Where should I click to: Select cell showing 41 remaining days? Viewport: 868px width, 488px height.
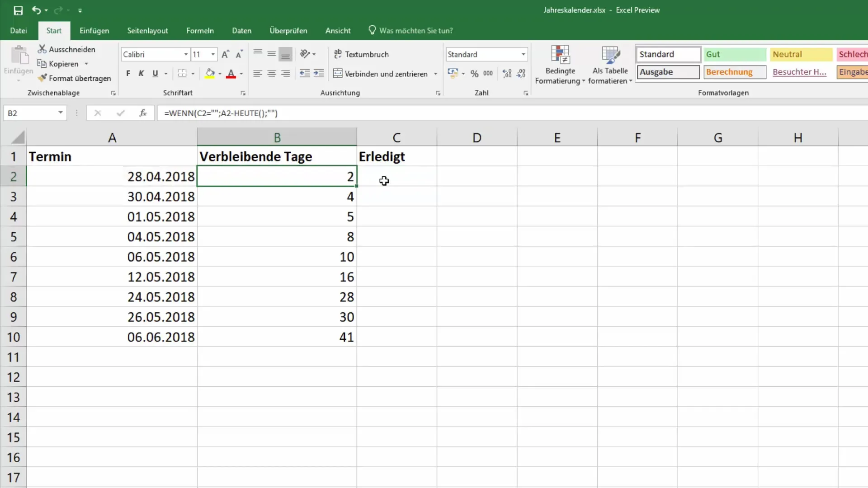tap(277, 337)
